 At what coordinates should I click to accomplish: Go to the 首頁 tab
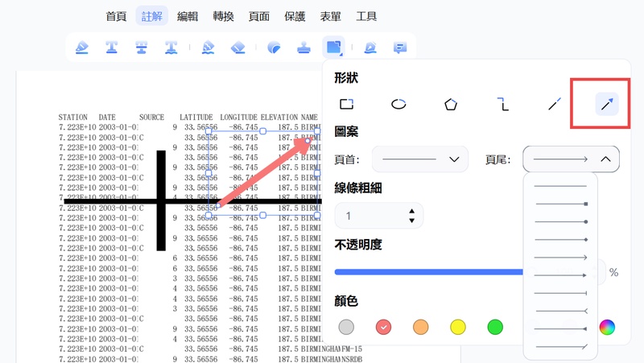click(116, 16)
